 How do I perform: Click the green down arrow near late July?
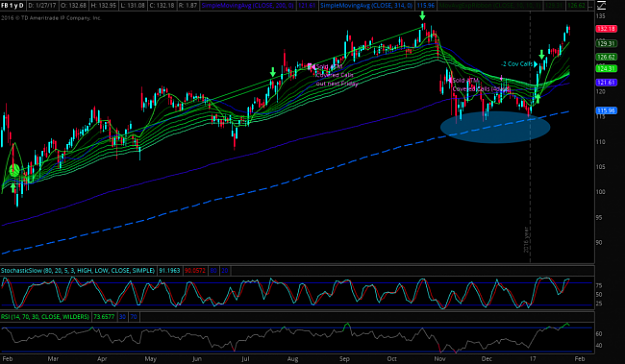click(273, 72)
